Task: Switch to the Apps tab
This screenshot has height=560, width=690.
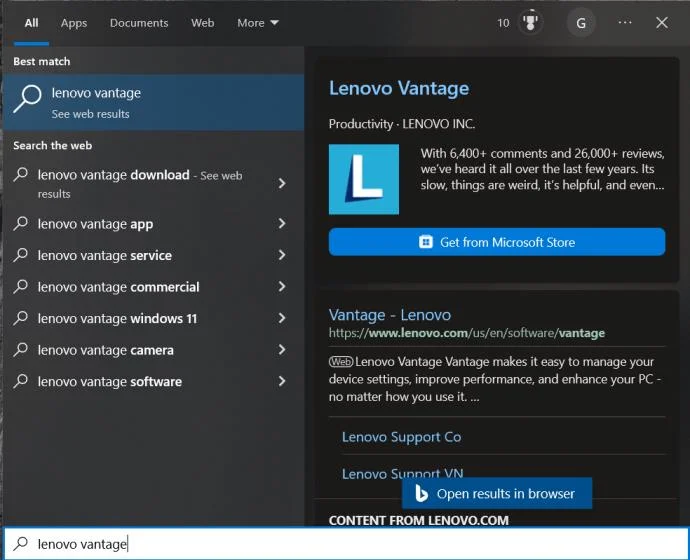Action: (x=73, y=23)
